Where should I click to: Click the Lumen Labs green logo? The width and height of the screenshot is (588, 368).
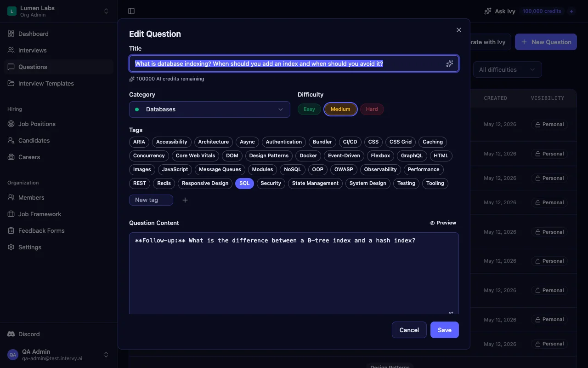[12, 11]
